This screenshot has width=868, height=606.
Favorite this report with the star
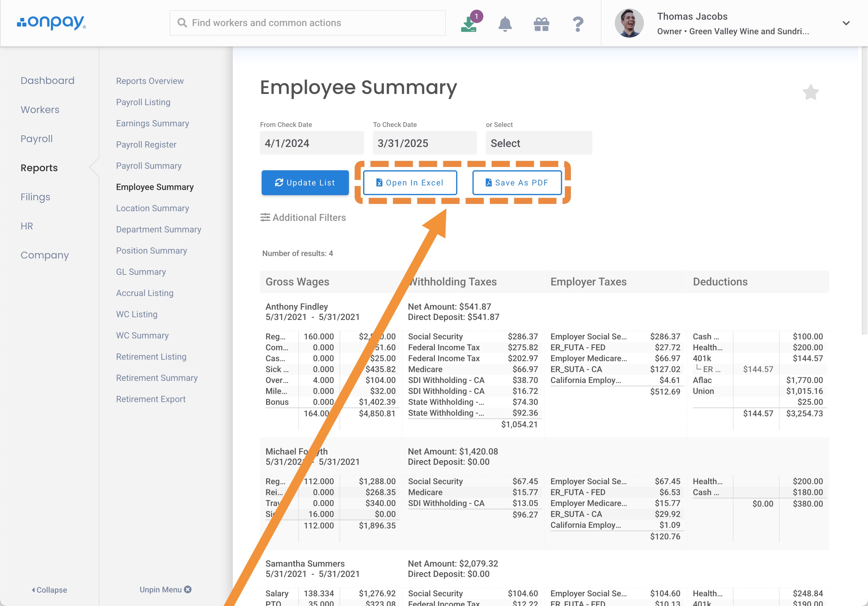[810, 92]
